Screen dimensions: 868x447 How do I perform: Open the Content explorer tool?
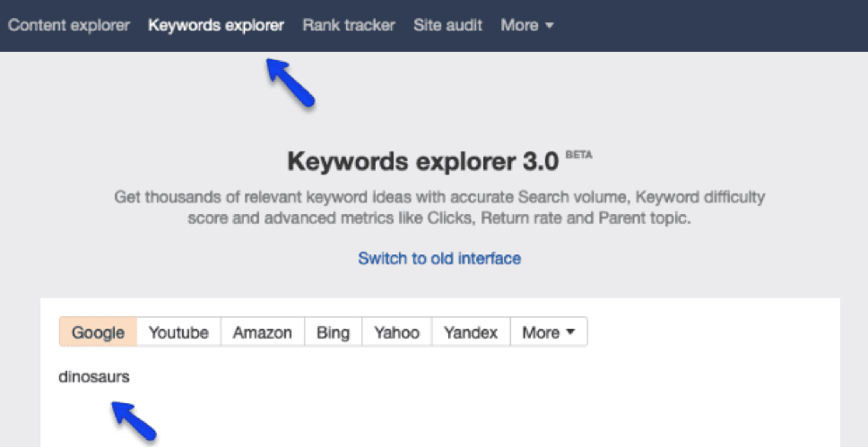tap(69, 25)
